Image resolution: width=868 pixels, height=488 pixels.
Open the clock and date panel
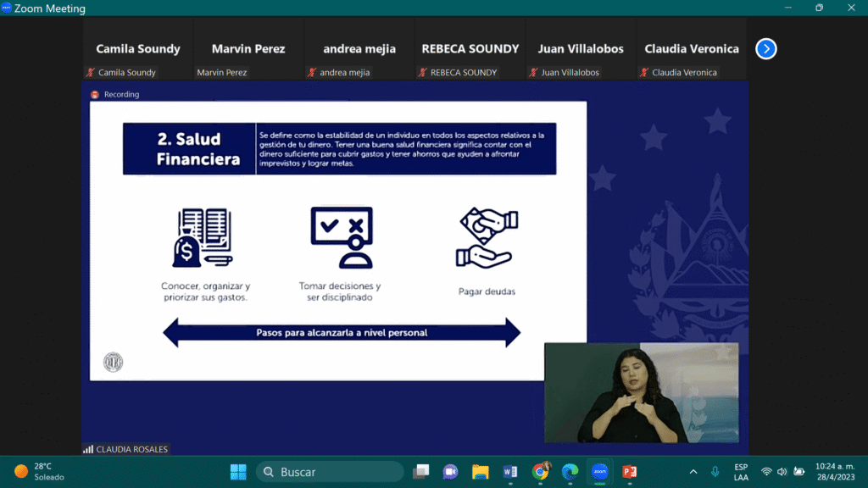click(x=834, y=472)
